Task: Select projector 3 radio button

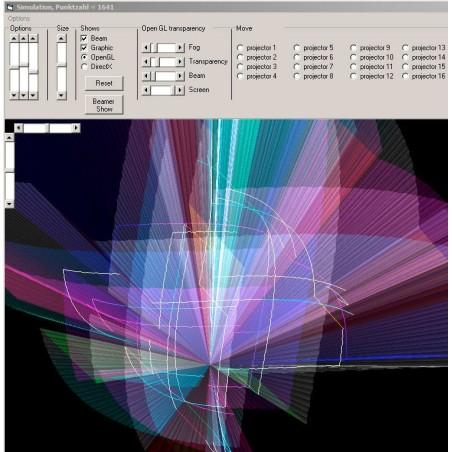Action: pos(240,67)
